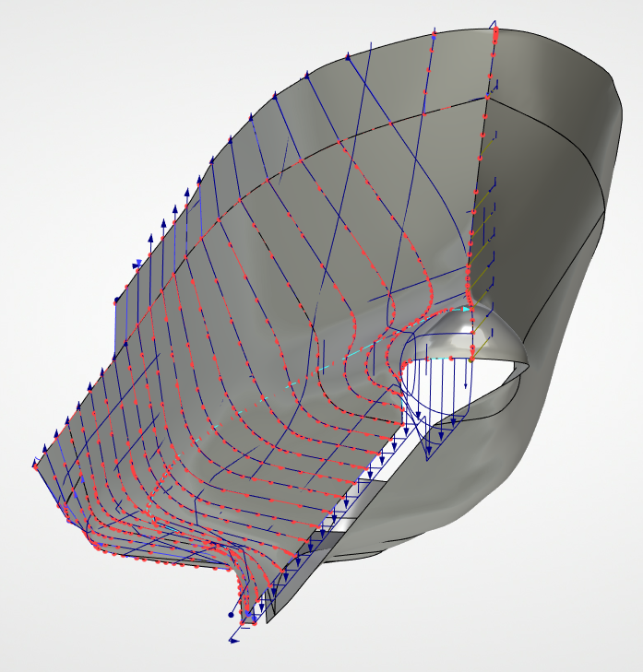Click the isolated blue point below the keel
The width and height of the screenshot is (643, 672).
232,614
